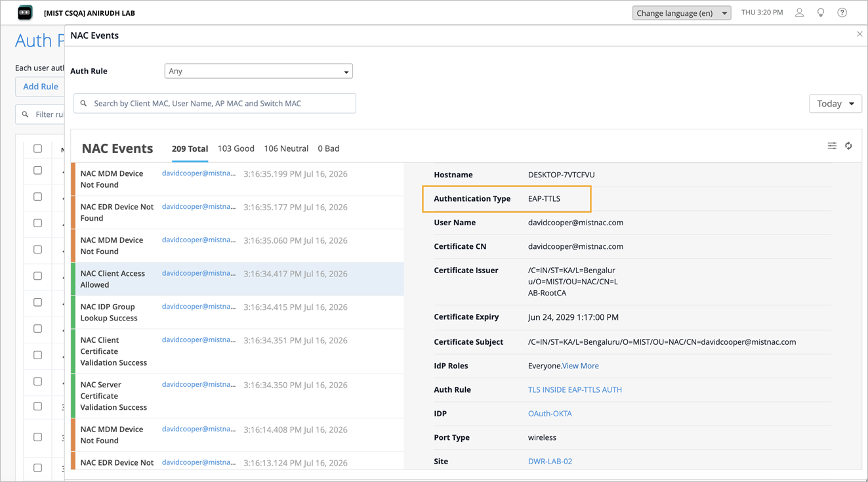Click the THU 3:20 PM clock text
The width and height of the screenshot is (868, 482).
coord(762,12)
